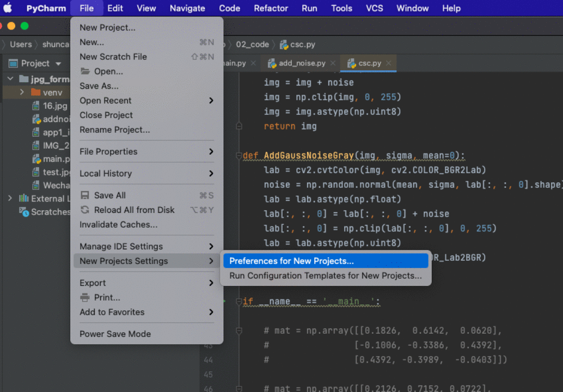The width and height of the screenshot is (563, 392).
Task: Switch to the add_noise.py editor tab
Action: point(301,63)
